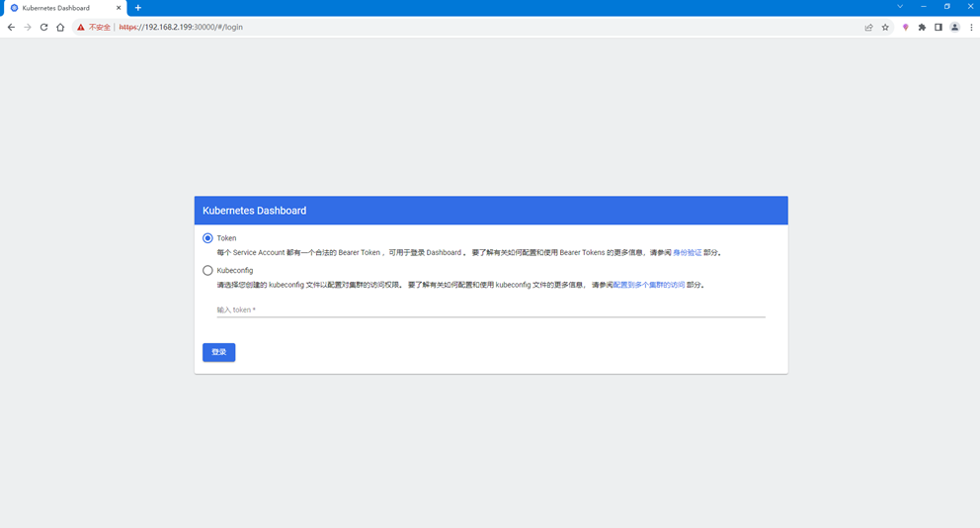Click the Token description text

470,253
